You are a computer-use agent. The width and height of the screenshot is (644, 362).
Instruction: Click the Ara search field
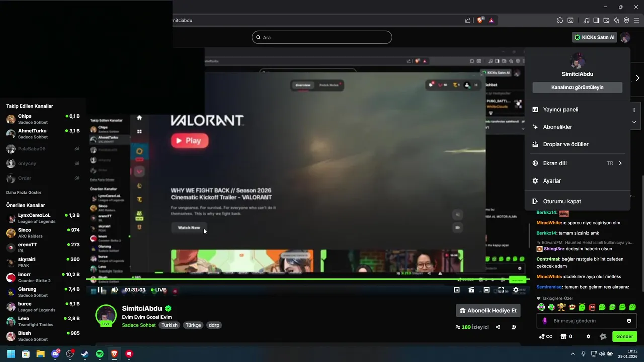[x=321, y=37]
